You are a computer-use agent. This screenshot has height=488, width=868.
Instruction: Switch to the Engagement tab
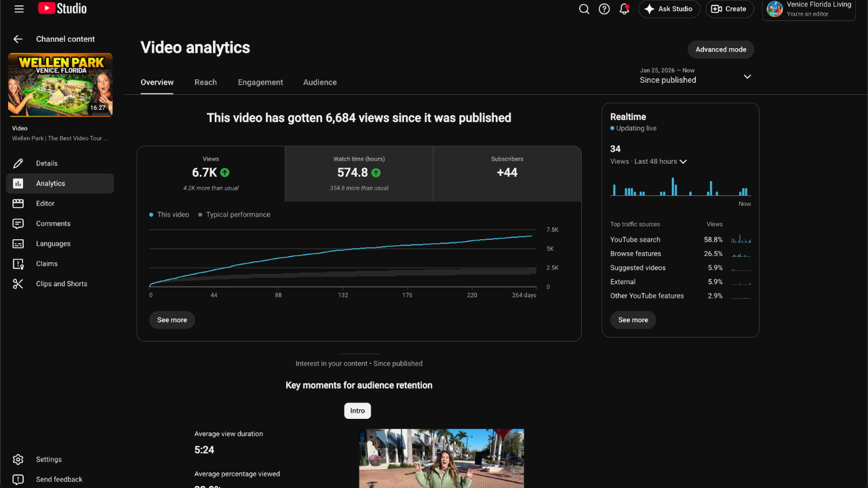click(260, 82)
